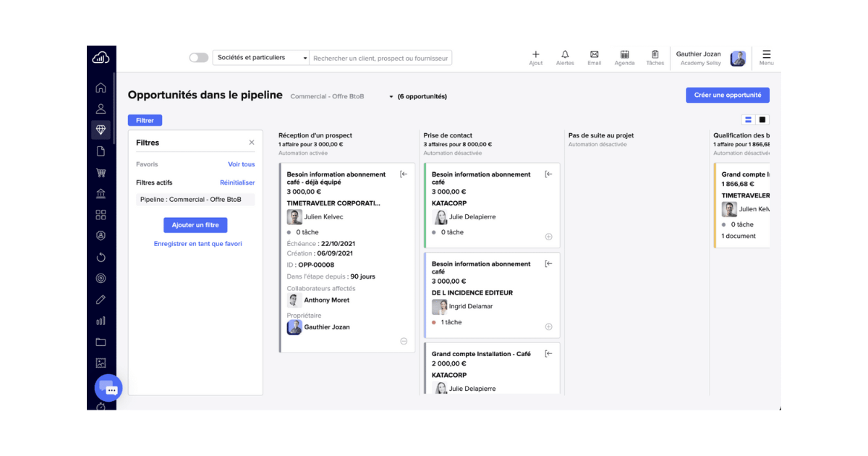Image resolution: width=868 pixels, height=456 pixels.
Task: Open the 'Commercial - Offre BtoB' pipeline dropdown
Action: coord(341,96)
